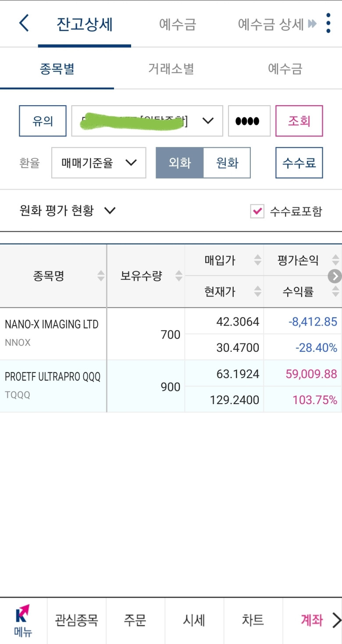Expand the account number dropdown
342x644 pixels.
pyautogui.click(x=147, y=121)
